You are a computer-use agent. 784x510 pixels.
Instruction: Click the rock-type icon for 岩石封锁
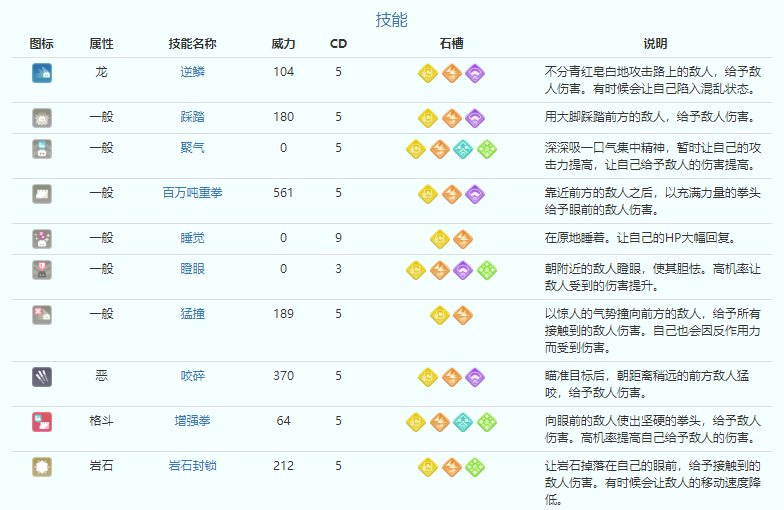[x=42, y=467]
